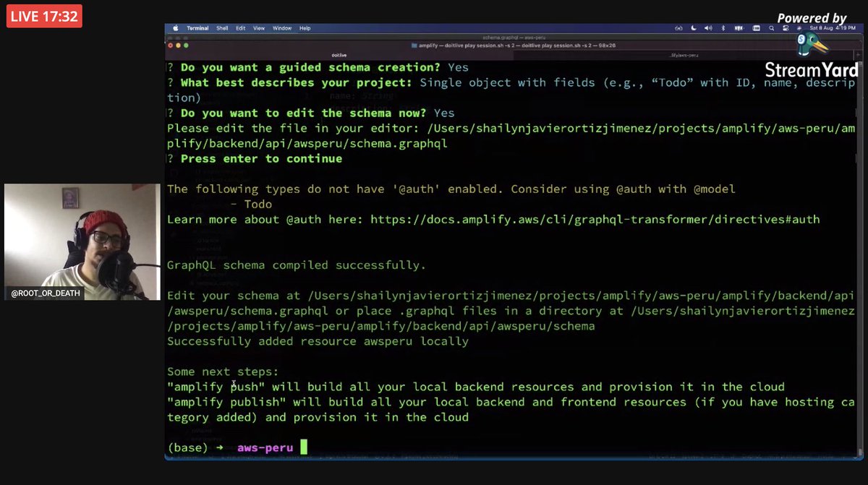Open the Help menu

pyautogui.click(x=305, y=28)
